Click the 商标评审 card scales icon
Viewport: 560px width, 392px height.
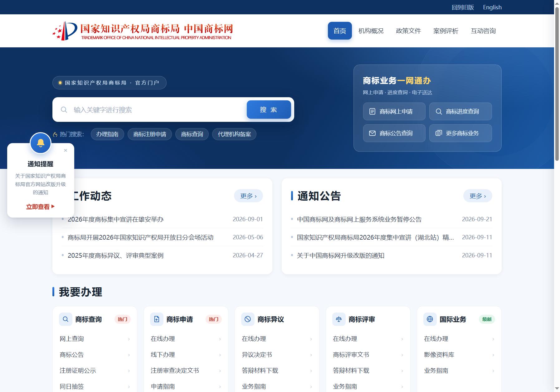coord(339,319)
